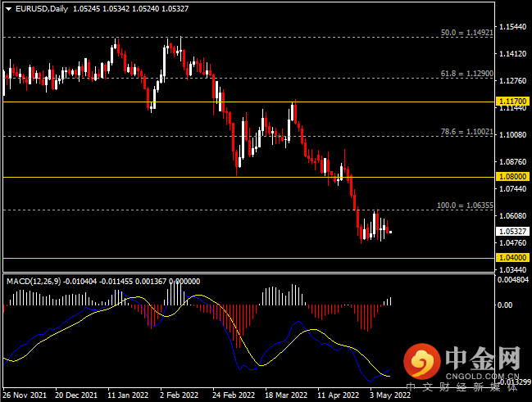Click the MACD signal value -0.011455
532x402 pixels.
(116, 282)
